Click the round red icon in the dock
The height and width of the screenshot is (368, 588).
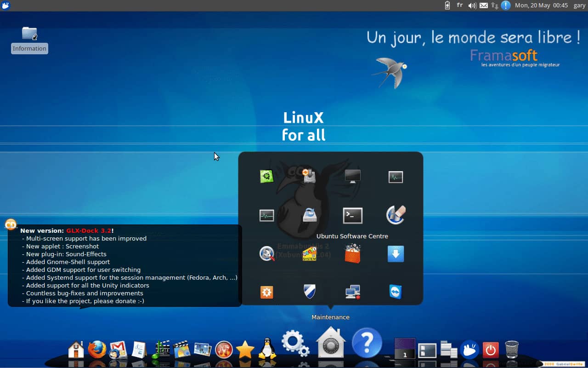[224, 350]
